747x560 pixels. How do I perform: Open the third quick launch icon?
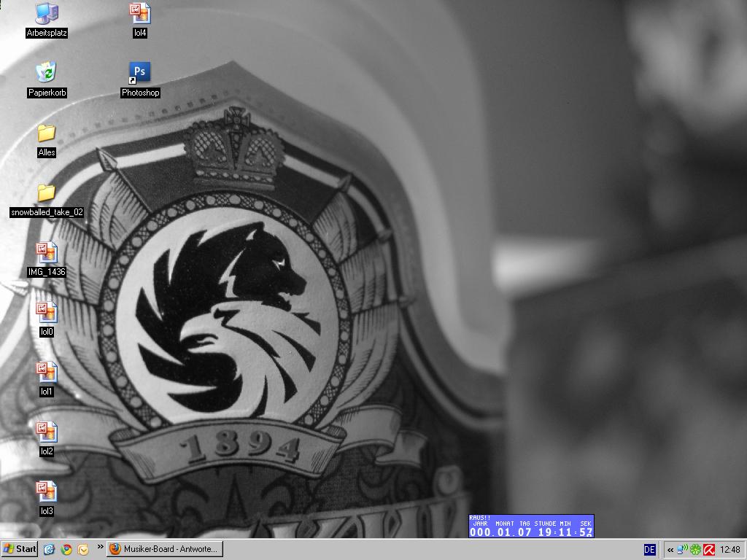pyautogui.click(x=83, y=550)
